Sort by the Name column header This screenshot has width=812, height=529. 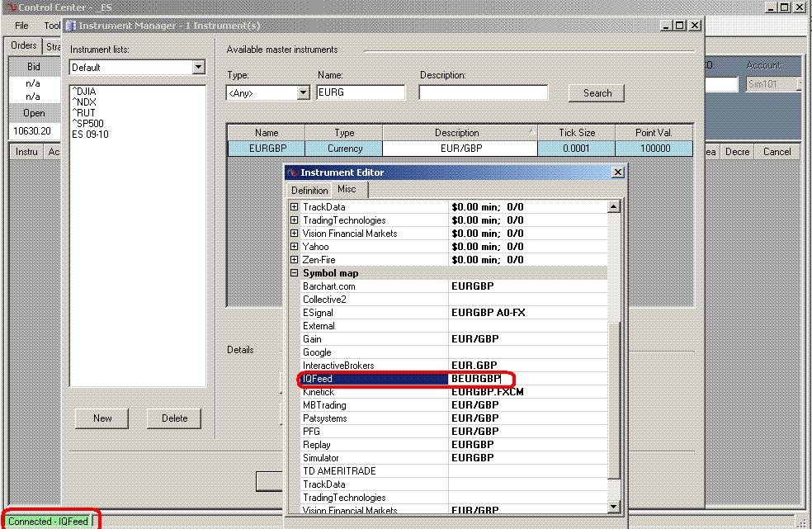click(267, 133)
